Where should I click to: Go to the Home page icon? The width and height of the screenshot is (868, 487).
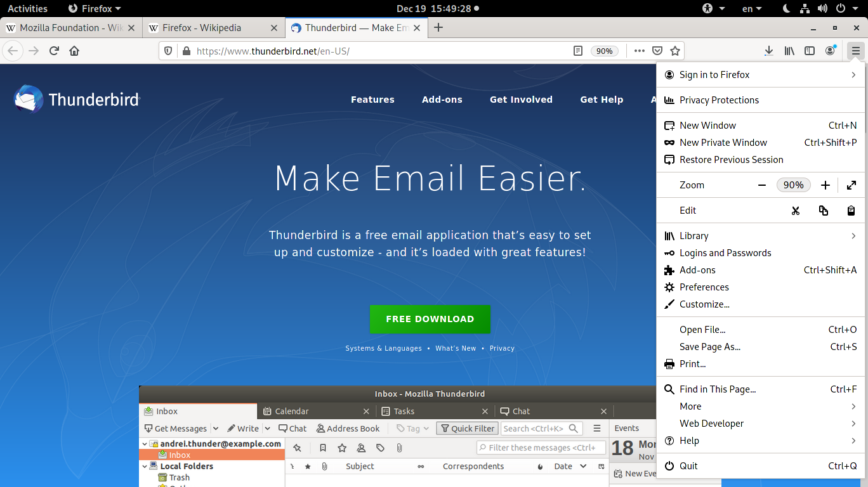74,51
